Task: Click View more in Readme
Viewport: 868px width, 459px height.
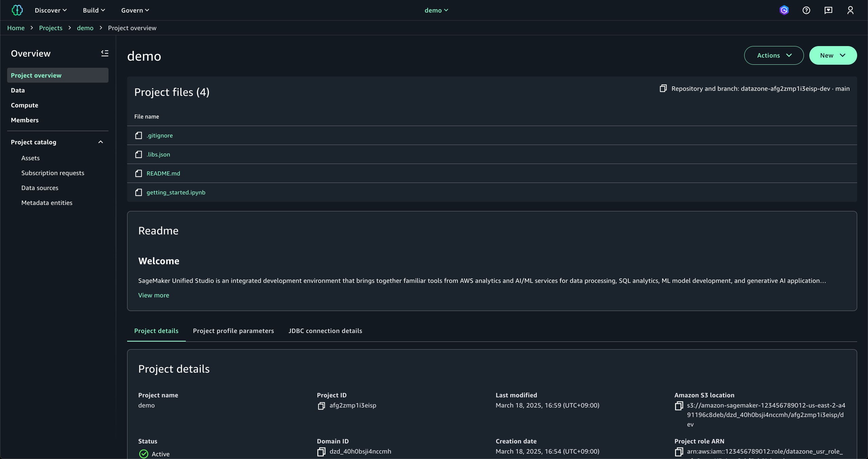Action: point(154,295)
